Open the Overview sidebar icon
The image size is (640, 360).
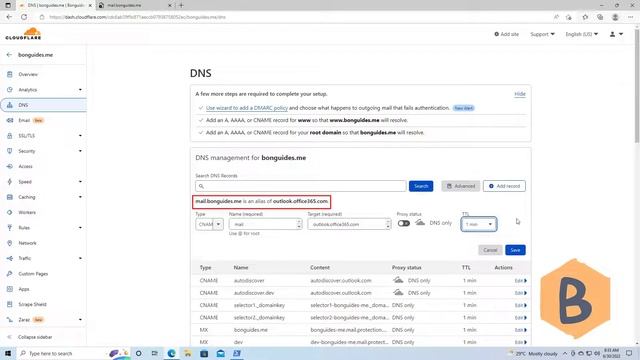pyautogui.click(x=10, y=74)
